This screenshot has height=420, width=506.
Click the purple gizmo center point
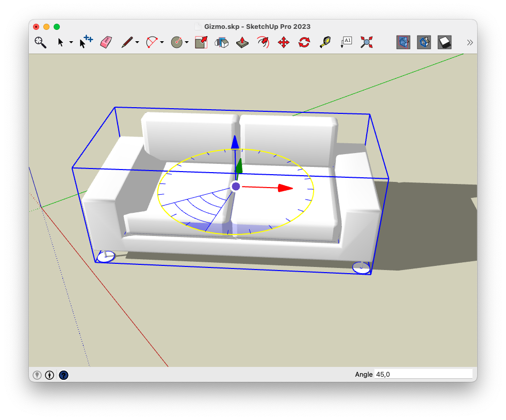tap(236, 187)
